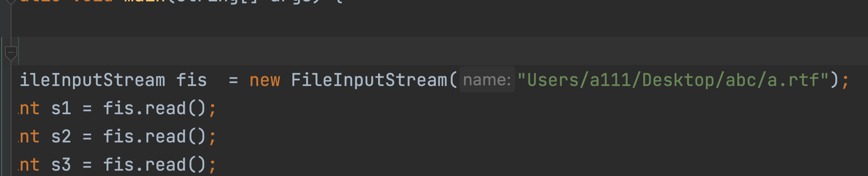This screenshot has width=868, height=176.
Task: Click fis.read() on the s3 line
Action: 154,165
